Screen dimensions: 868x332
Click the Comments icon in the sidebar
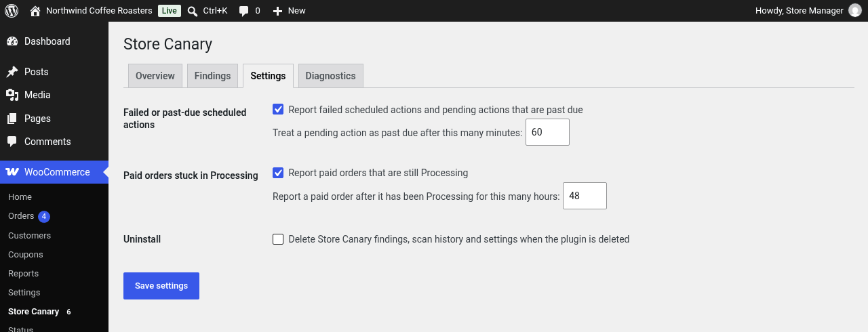[12, 142]
